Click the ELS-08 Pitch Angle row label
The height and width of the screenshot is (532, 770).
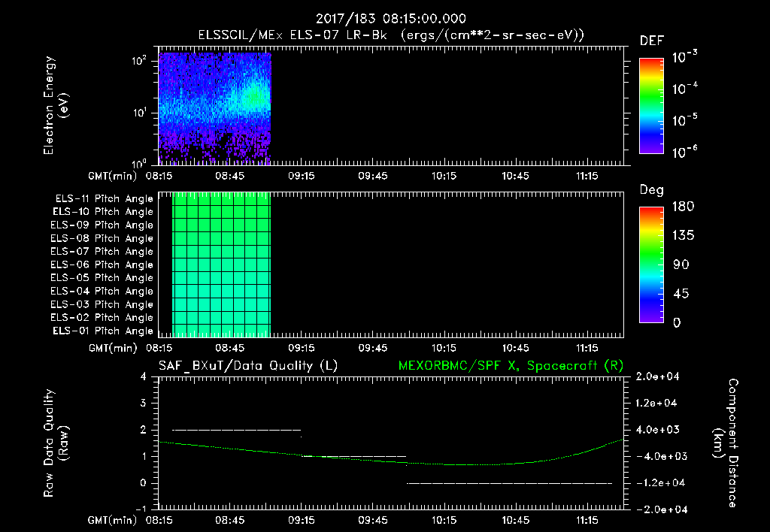pos(102,238)
